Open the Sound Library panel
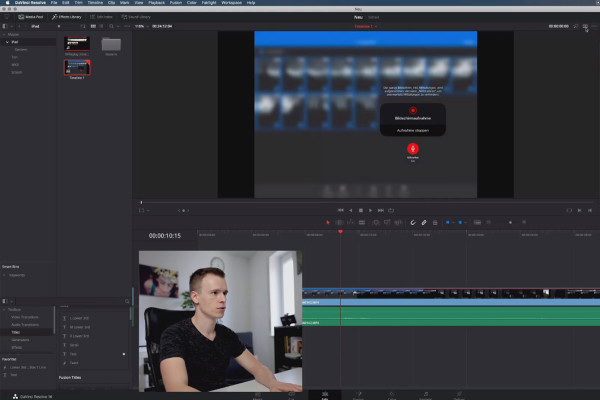The image size is (600, 400). pyautogui.click(x=136, y=17)
